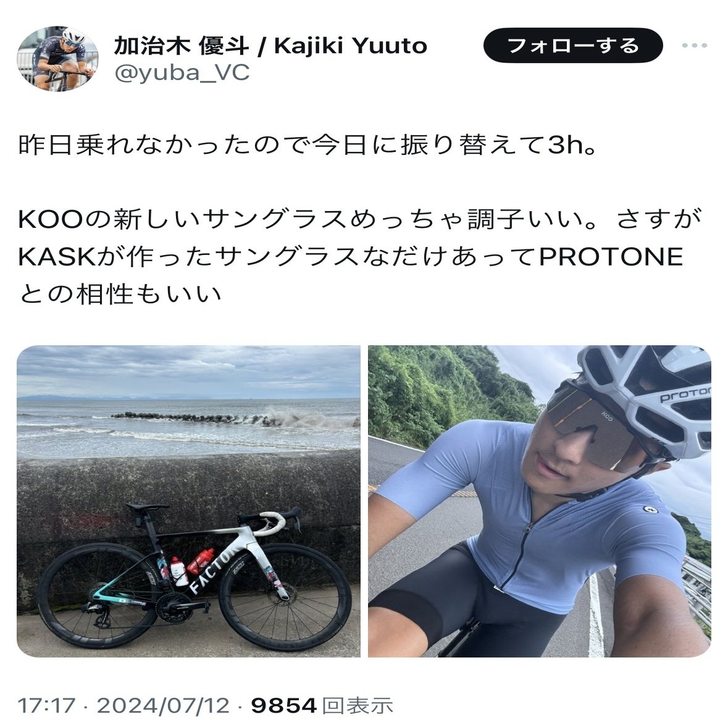728x728 pixels.
Task: Click the @yuba_VC handle
Action: (x=182, y=73)
